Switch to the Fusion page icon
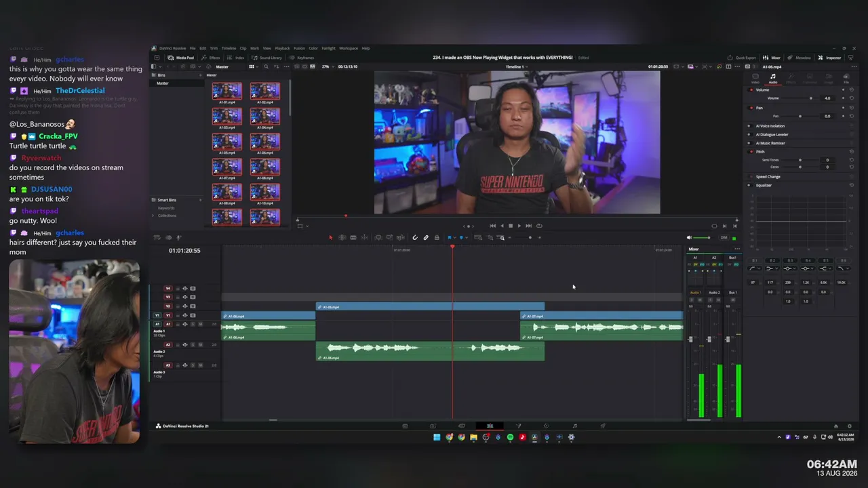Screen dimensions: 868x488 [518, 426]
